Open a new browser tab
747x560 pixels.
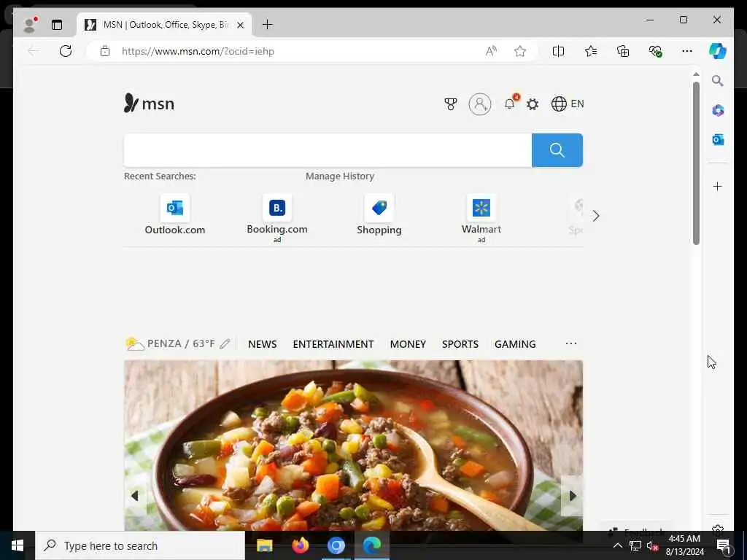click(268, 25)
